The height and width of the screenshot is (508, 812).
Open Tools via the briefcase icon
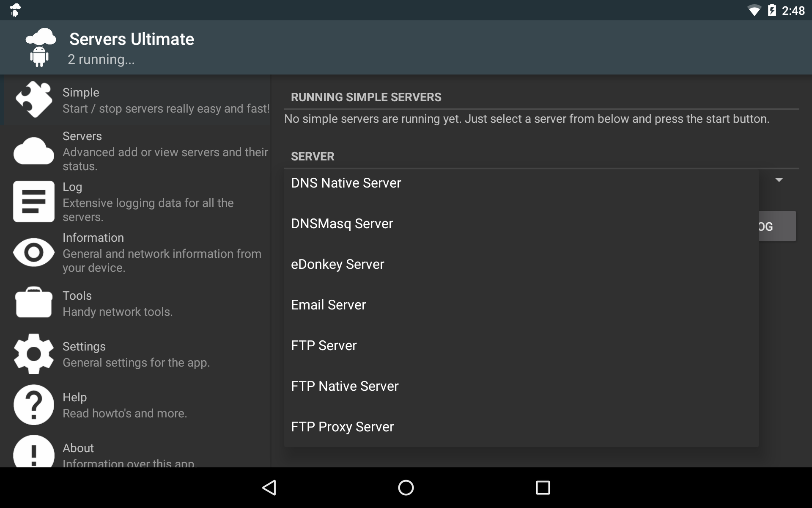tap(34, 302)
